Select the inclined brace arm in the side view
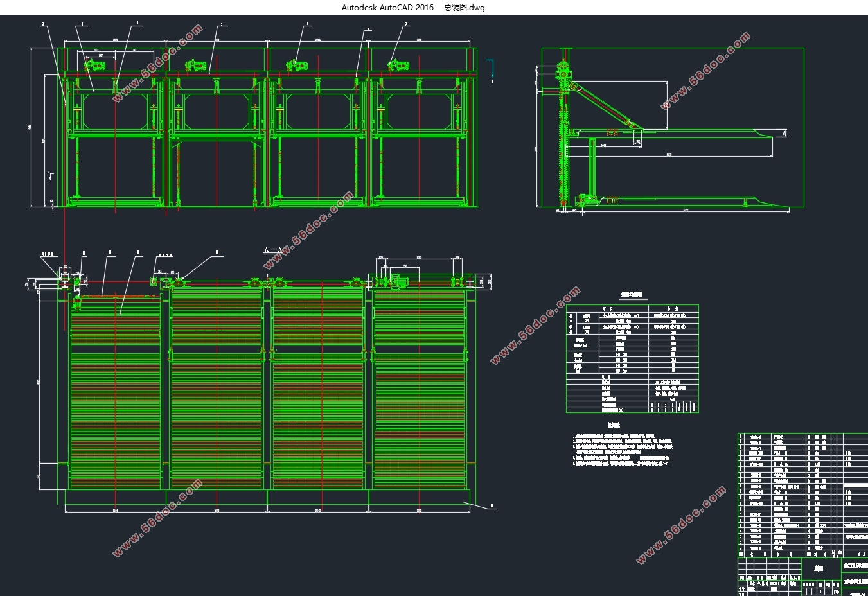868x596 pixels. (x=604, y=106)
